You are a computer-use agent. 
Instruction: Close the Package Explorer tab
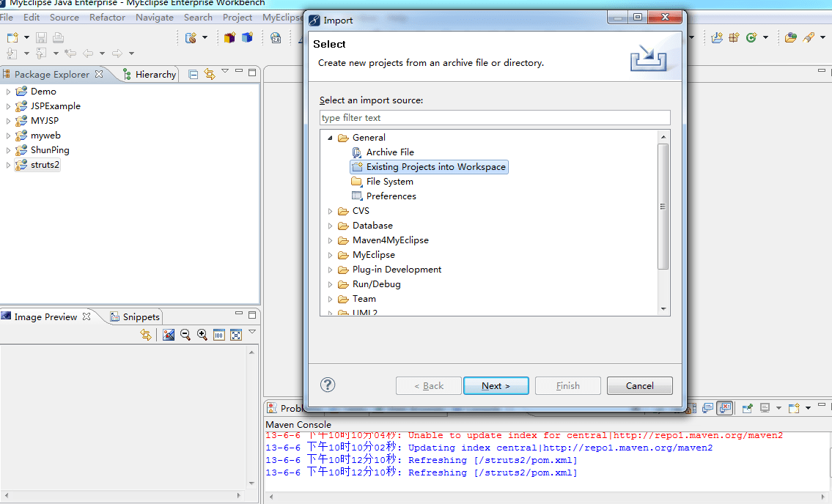(x=99, y=74)
